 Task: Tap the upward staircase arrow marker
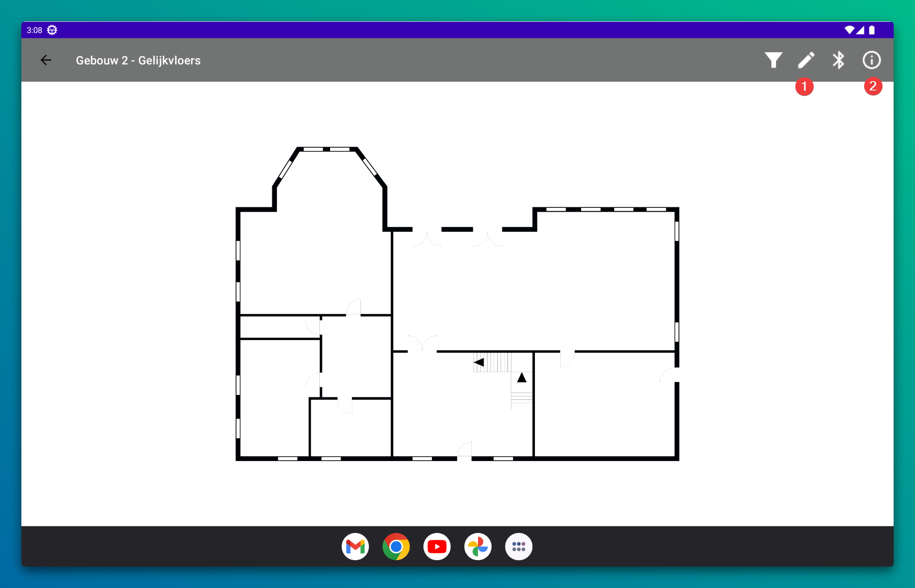[x=522, y=378]
